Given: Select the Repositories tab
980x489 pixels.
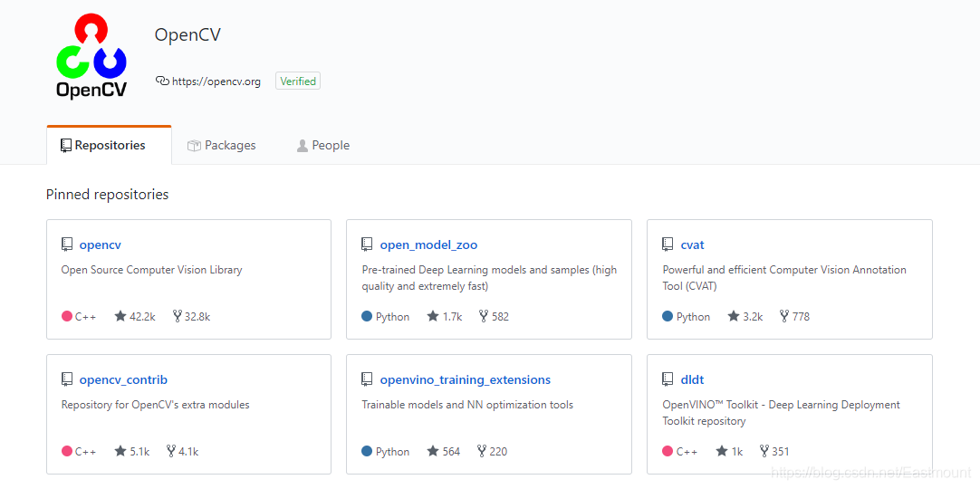Looking at the screenshot, I should [x=102, y=145].
